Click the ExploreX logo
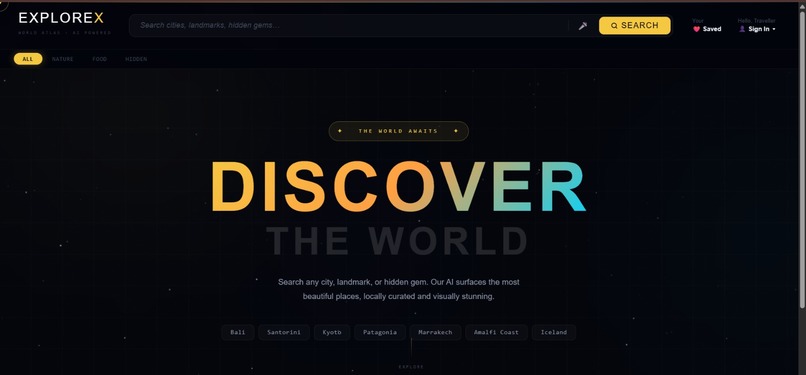This screenshot has height=375, width=806. click(x=61, y=18)
